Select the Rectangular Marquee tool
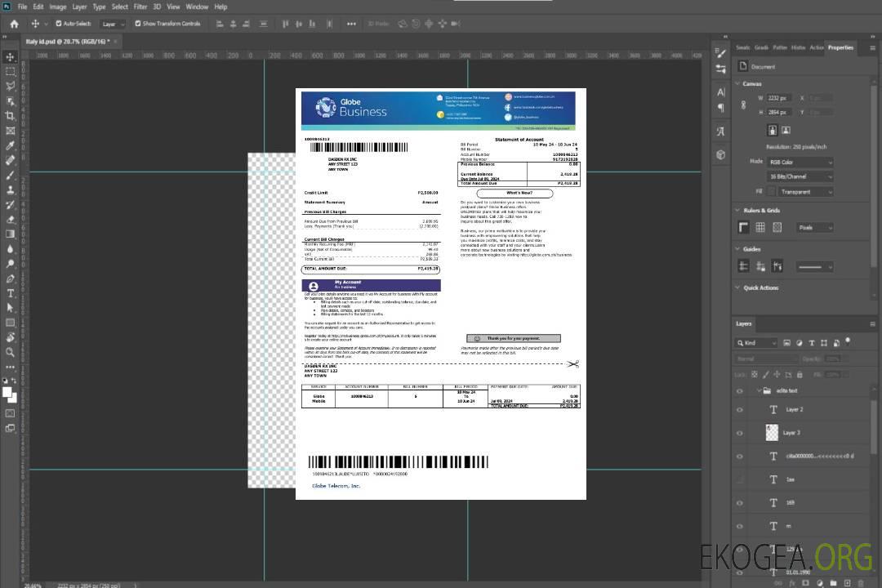The width and height of the screenshot is (882, 588). click(10, 72)
